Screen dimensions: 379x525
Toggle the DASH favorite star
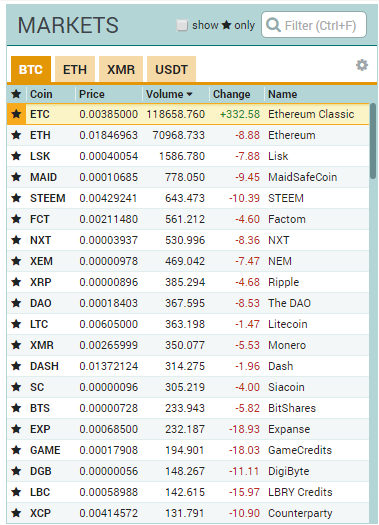coord(16,366)
